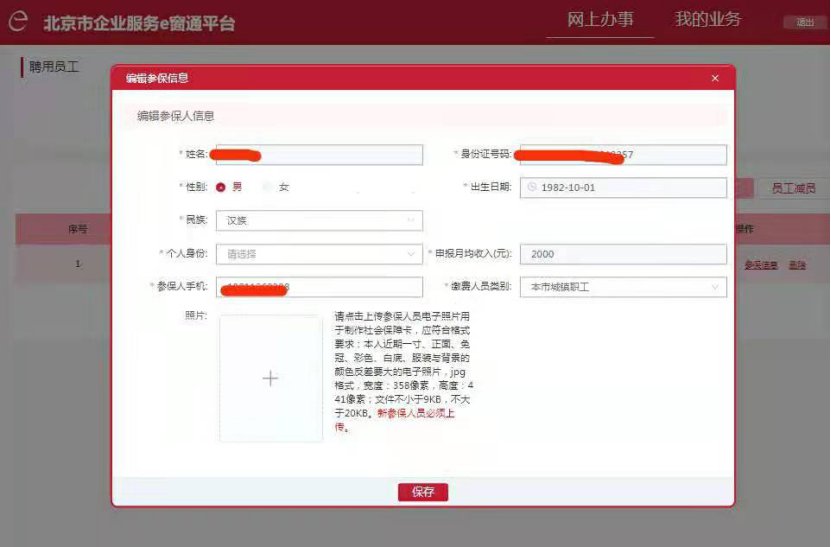Click the 员工减员 button
Image resolution: width=831 pixels, height=547 pixels.
[792, 189]
